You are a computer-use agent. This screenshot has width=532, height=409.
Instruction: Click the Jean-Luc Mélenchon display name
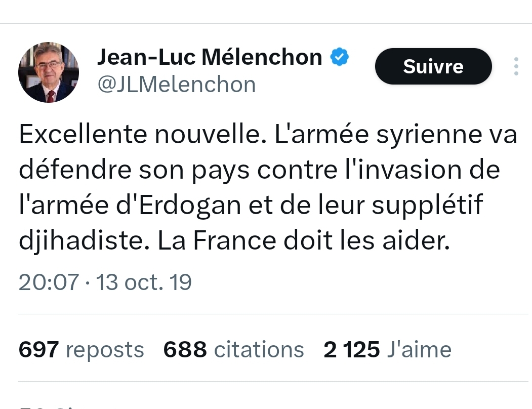pos(209,57)
